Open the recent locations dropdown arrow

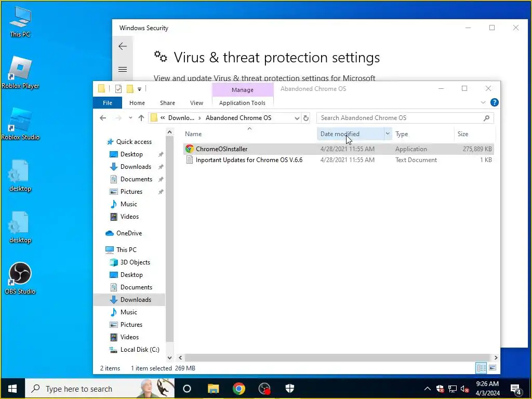[130, 118]
